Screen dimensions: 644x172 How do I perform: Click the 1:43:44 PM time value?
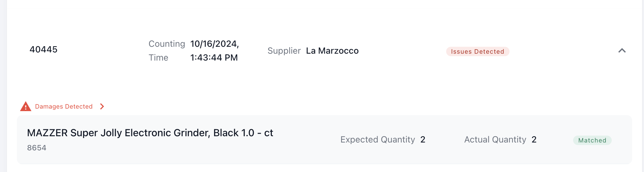click(x=214, y=58)
